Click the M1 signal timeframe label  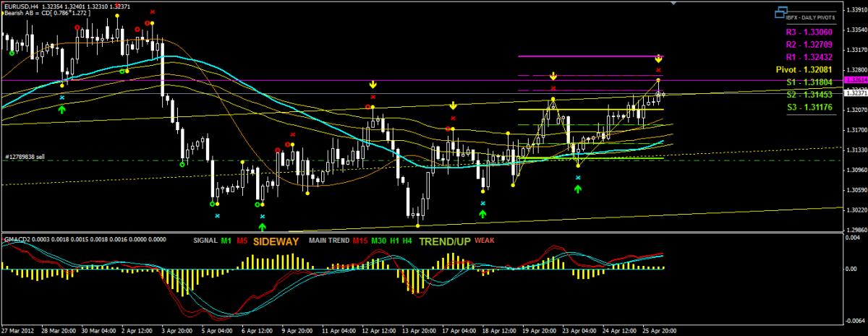[x=227, y=241]
